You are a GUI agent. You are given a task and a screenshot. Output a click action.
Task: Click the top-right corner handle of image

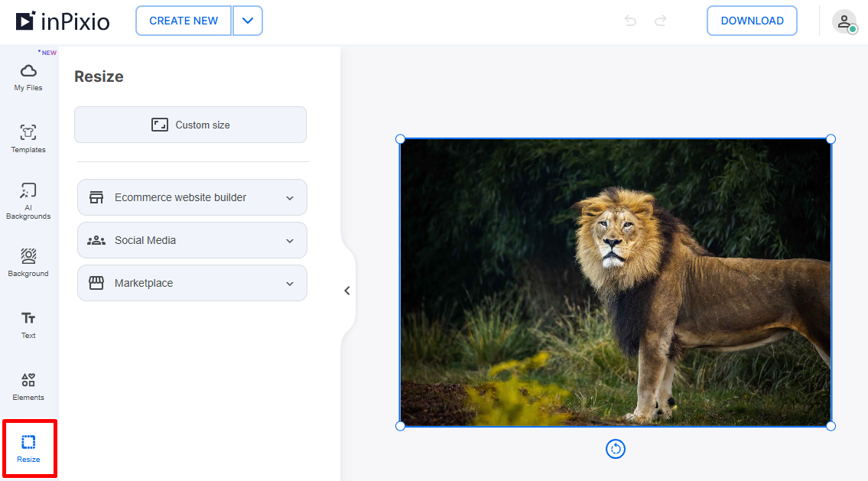[831, 139]
